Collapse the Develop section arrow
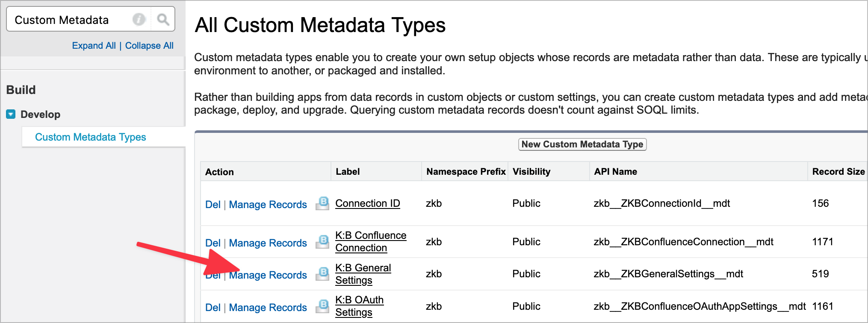Image resolution: width=868 pixels, height=323 pixels. coord(11,114)
